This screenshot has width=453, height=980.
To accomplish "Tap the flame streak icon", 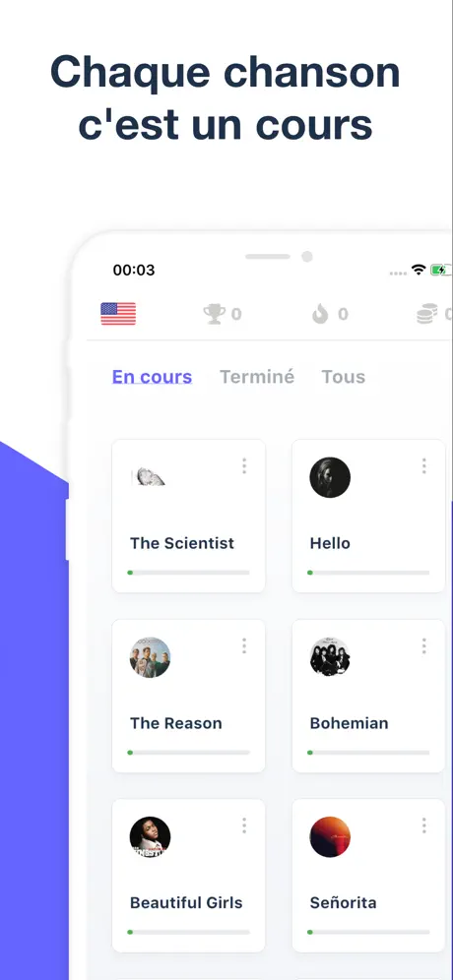I will tap(320, 314).
